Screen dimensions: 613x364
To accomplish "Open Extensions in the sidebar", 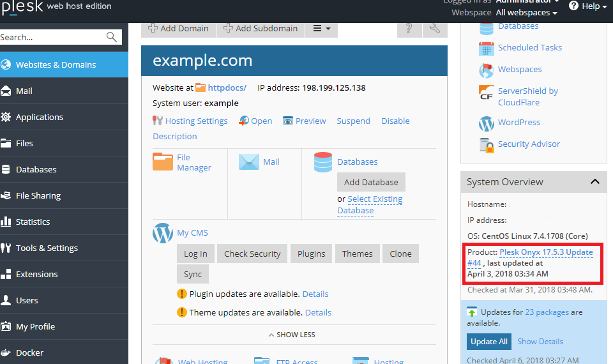I will point(36,274).
